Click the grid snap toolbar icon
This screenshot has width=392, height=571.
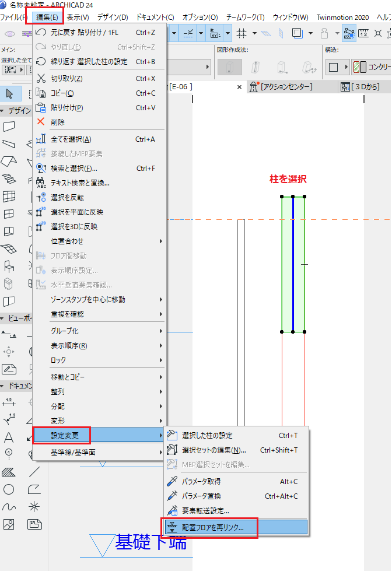pos(241,33)
